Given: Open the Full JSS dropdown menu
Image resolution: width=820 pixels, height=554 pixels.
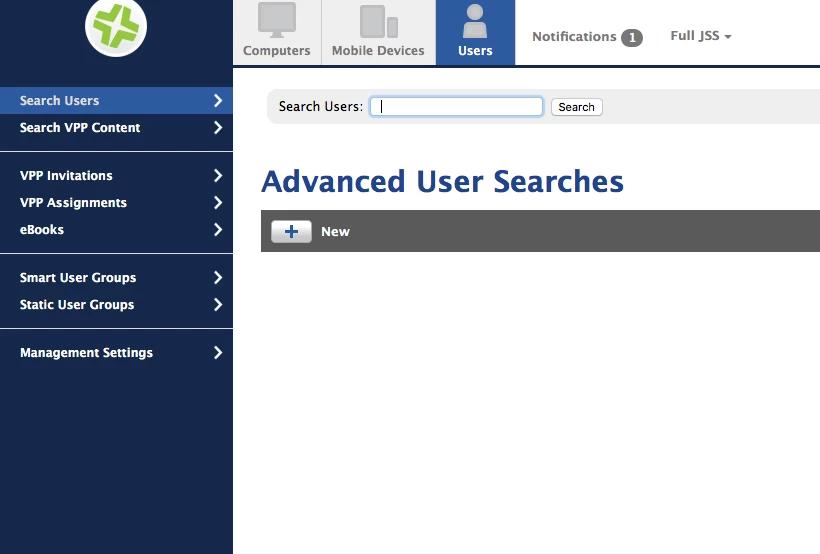Looking at the screenshot, I should [x=701, y=36].
